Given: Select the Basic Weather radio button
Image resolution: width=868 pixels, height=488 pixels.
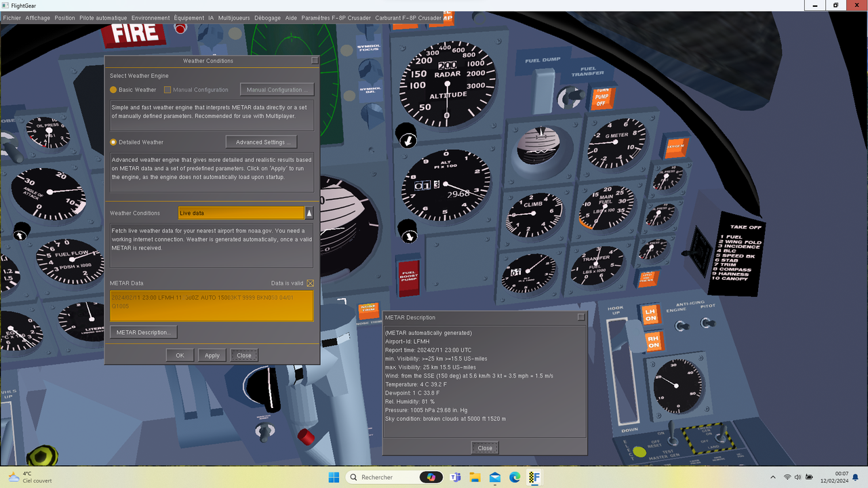Looking at the screenshot, I should (113, 89).
